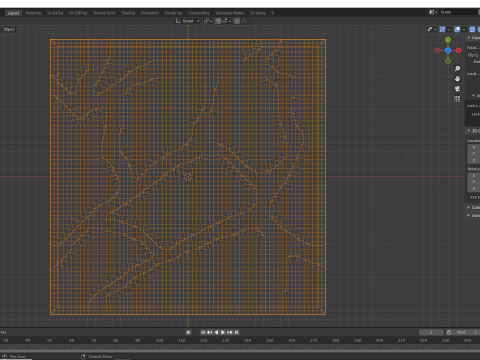Open the Rendering workspace tab
This screenshot has width=480, height=360.
point(173,13)
